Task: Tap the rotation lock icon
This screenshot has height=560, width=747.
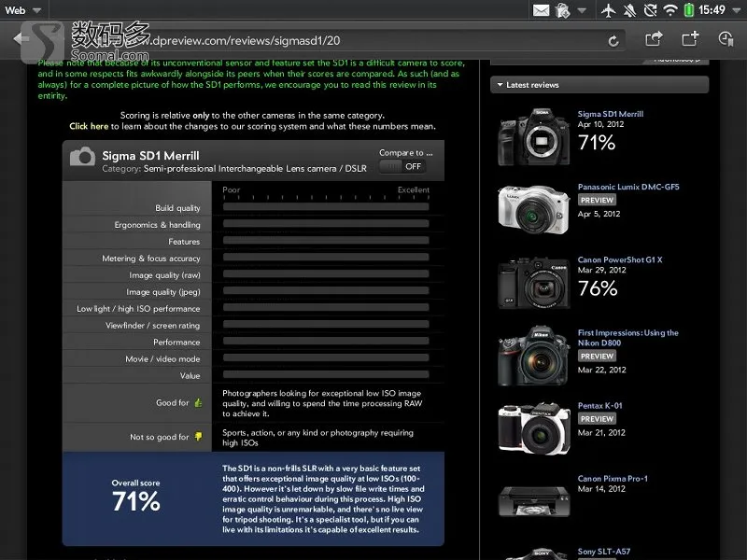Action: point(650,10)
